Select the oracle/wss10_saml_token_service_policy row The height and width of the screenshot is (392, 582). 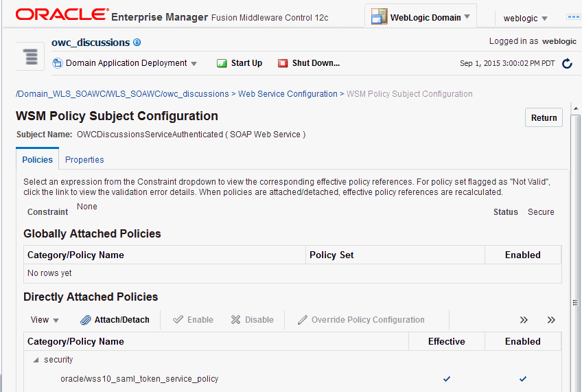(140, 379)
